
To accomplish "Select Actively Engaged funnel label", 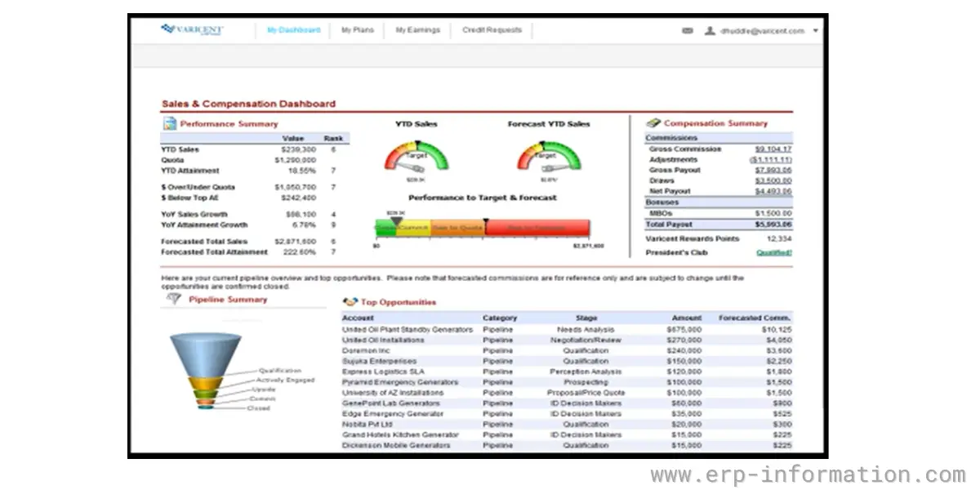I will (285, 380).
